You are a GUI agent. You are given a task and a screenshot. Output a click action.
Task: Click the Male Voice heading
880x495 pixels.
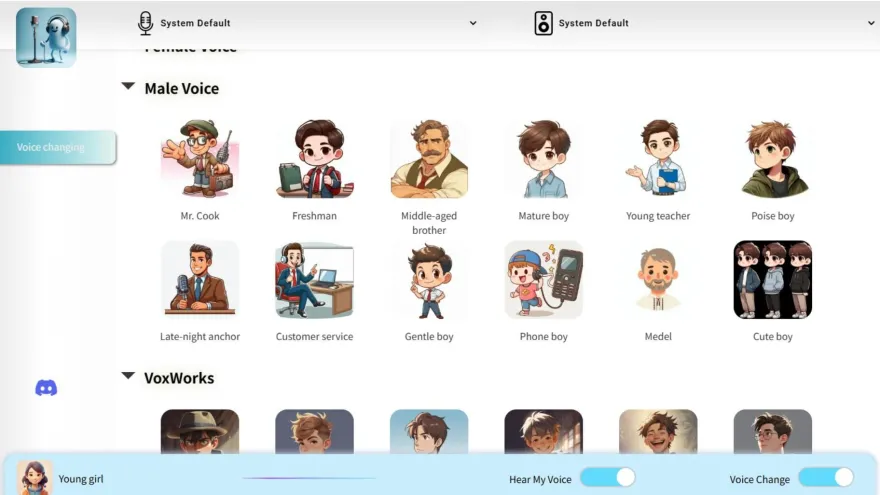point(182,88)
